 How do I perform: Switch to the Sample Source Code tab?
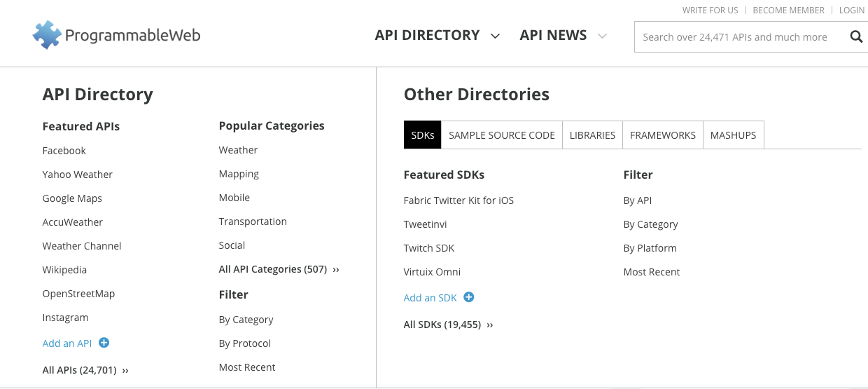502,135
